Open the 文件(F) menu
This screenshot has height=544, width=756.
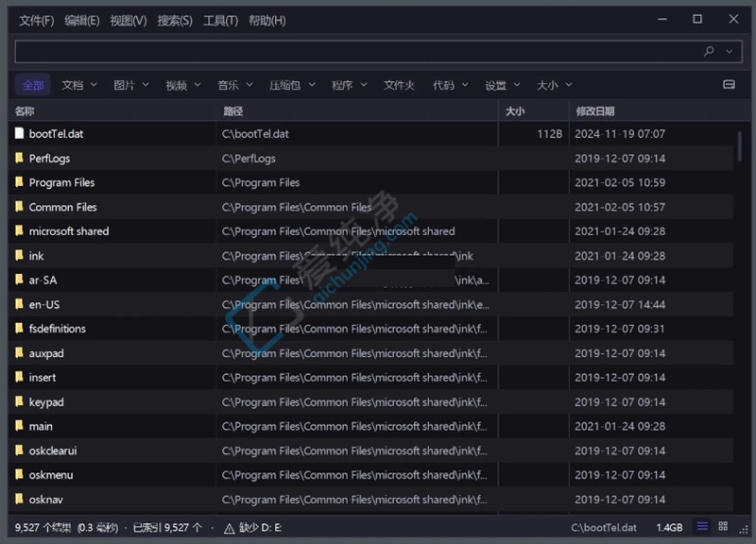tap(36, 21)
